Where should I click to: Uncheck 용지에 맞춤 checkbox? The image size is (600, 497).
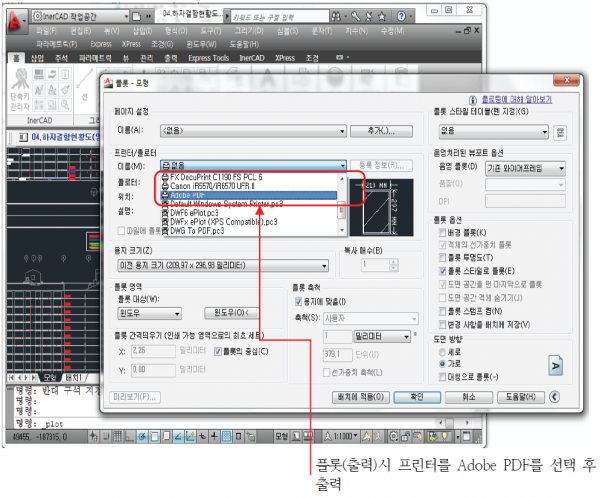(298, 301)
